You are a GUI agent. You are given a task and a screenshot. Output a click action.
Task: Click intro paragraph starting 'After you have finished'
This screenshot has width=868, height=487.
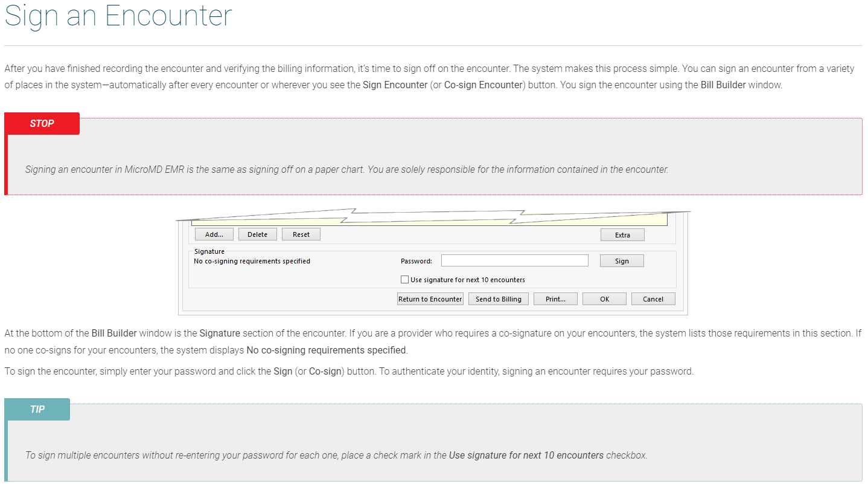[x=429, y=77]
